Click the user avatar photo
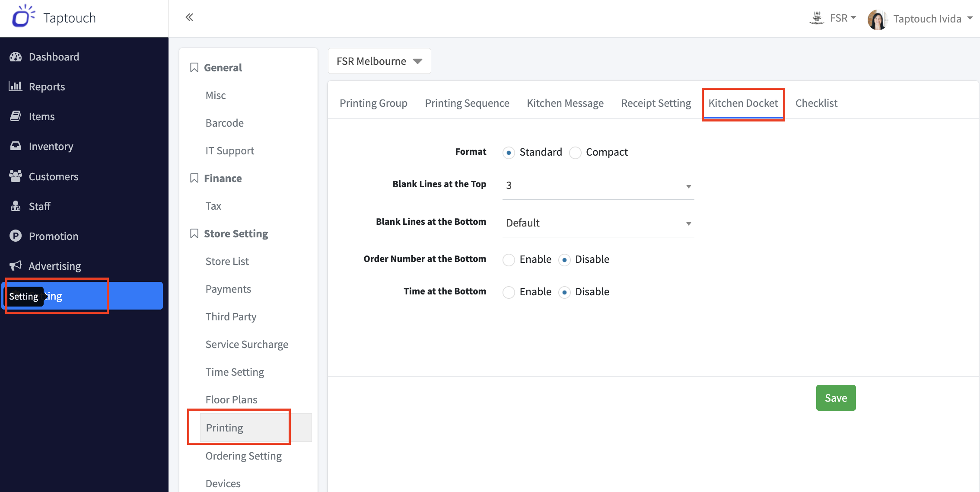 pos(878,19)
